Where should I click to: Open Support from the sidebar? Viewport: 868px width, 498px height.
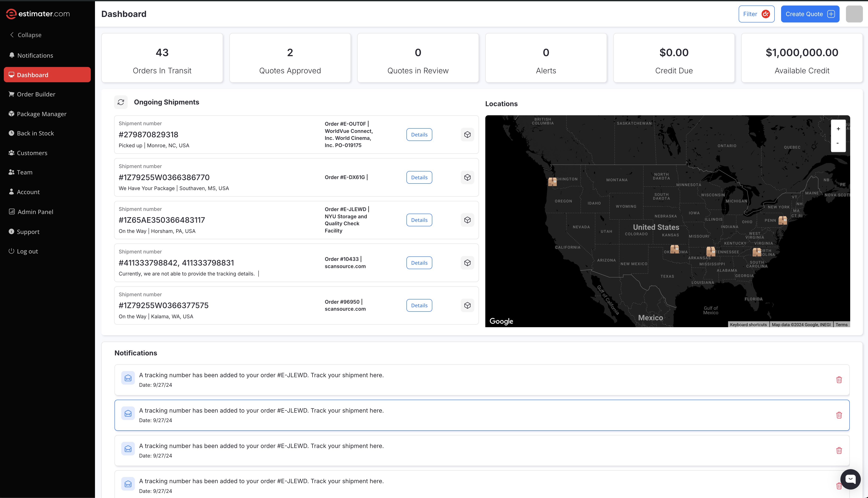(x=24, y=232)
